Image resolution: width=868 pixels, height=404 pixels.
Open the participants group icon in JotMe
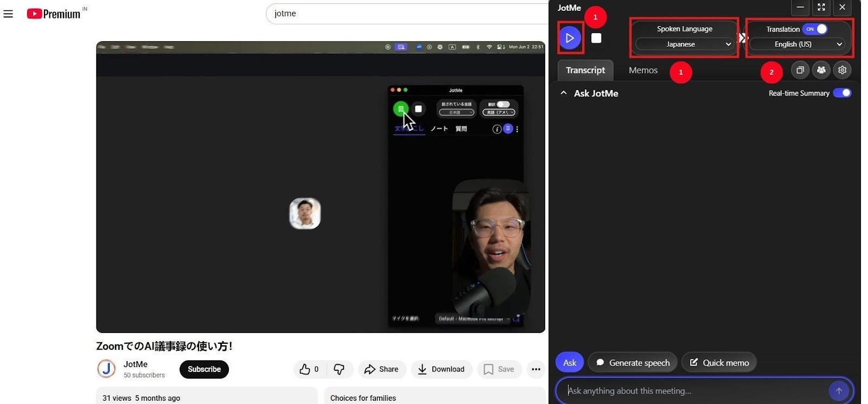click(x=821, y=70)
